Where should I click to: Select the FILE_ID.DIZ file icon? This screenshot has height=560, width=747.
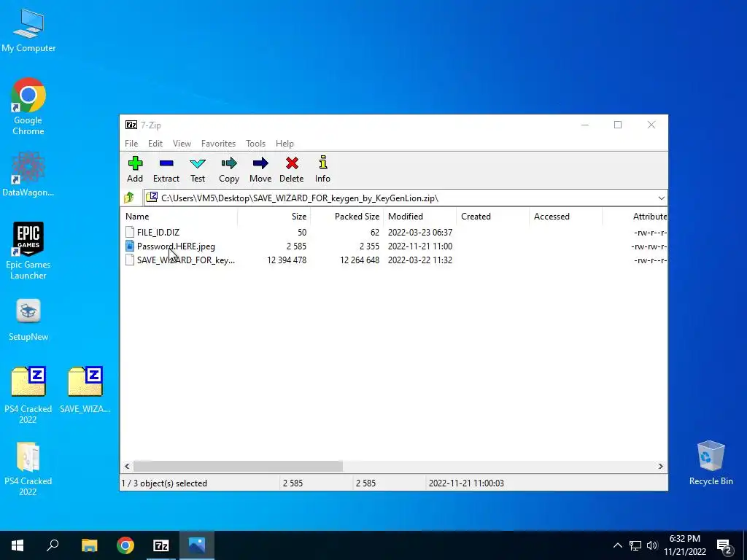pos(130,233)
